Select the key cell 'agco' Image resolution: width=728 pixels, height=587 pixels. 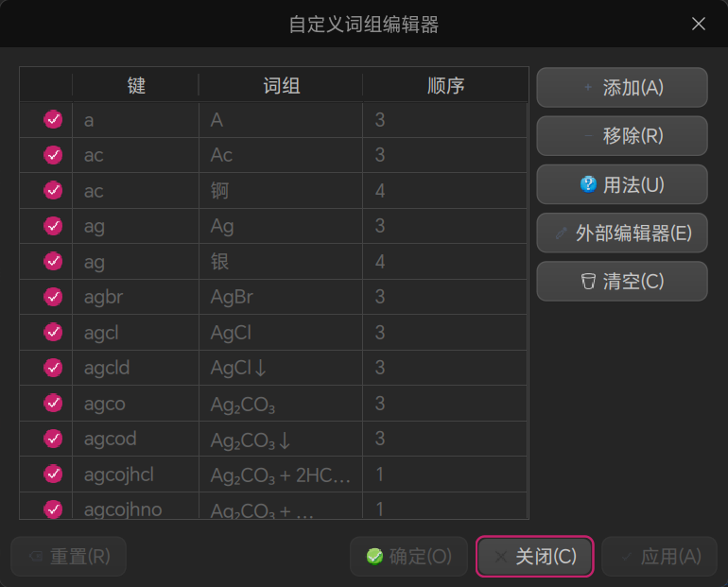pos(135,403)
